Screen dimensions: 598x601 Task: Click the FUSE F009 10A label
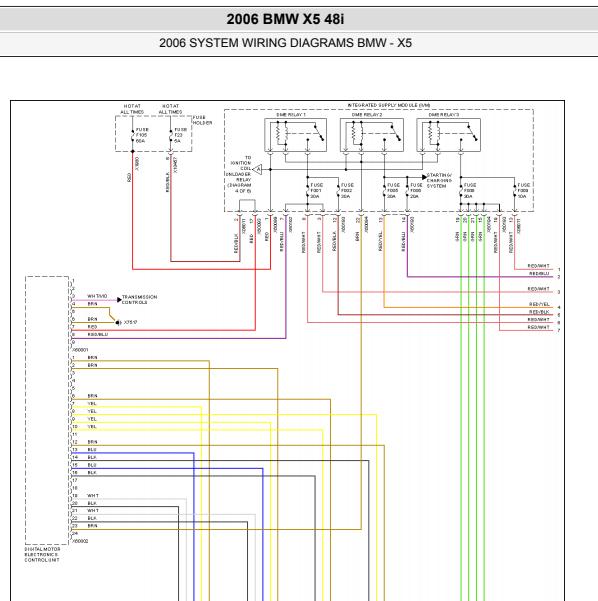pos(523,190)
